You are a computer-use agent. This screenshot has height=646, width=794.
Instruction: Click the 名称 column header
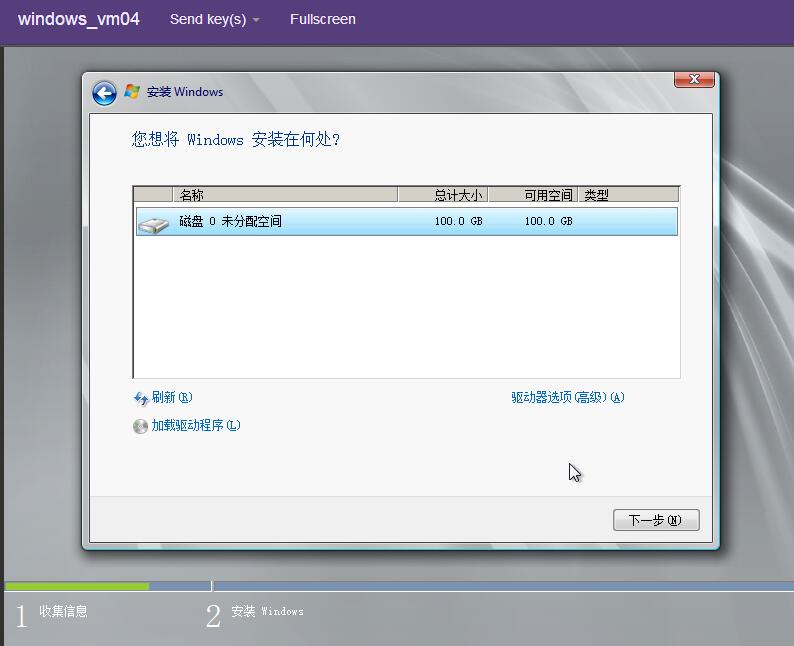[x=285, y=195]
